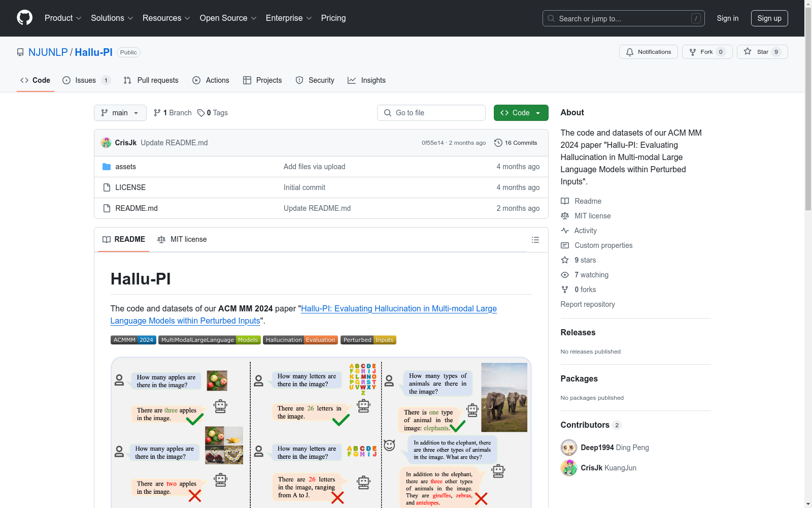Open 'Initial commit' message link
812x508 pixels.
point(304,187)
